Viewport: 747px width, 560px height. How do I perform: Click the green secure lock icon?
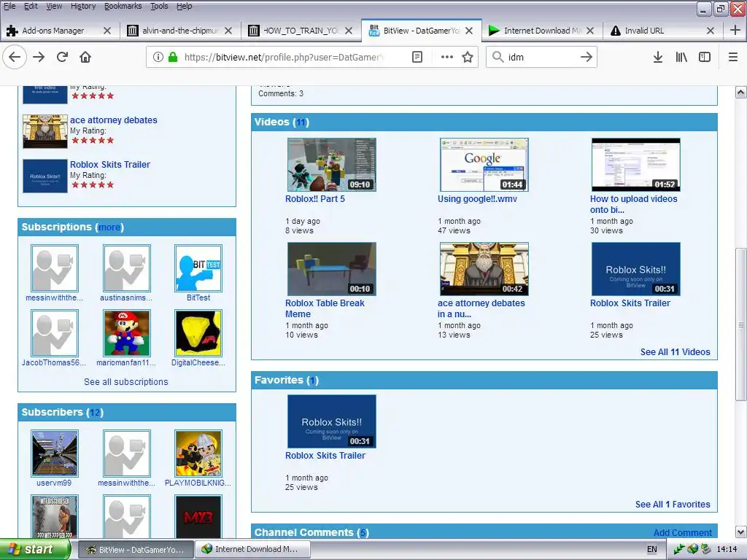pyautogui.click(x=173, y=57)
